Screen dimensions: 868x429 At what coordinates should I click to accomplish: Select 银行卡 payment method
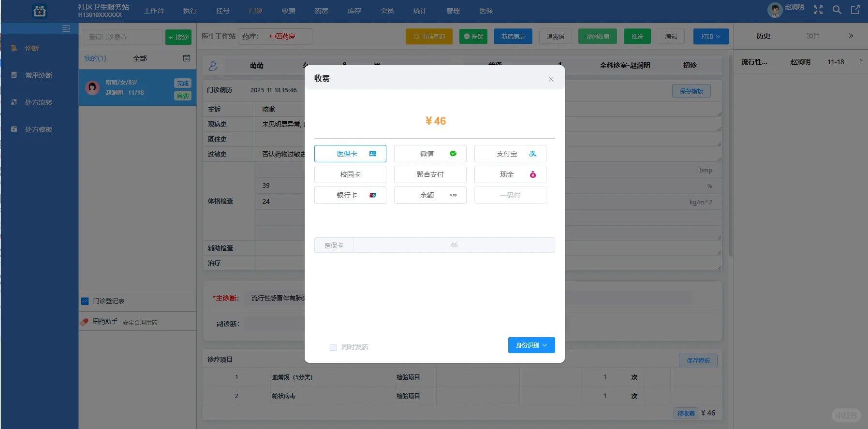(x=350, y=195)
